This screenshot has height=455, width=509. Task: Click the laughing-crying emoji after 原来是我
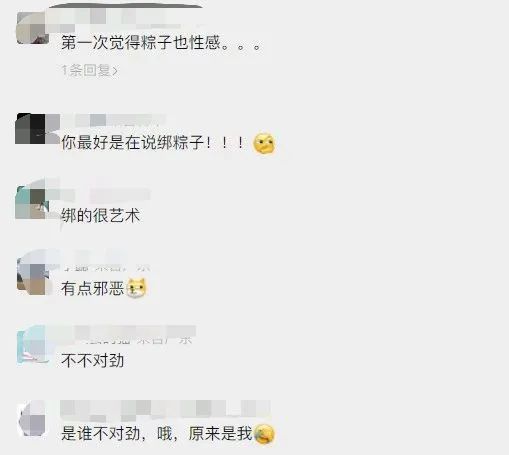pos(264,434)
